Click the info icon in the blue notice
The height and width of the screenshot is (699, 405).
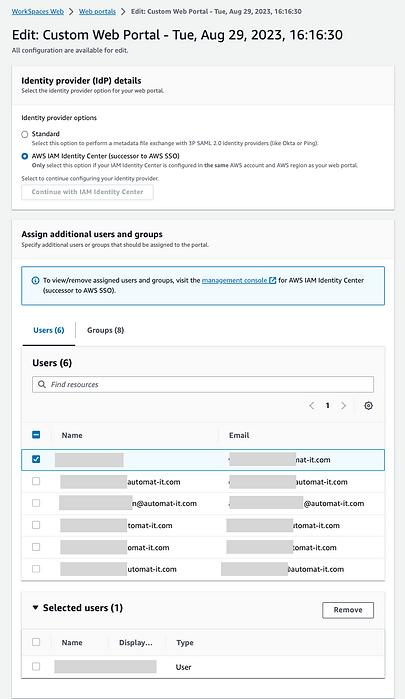tap(35, 280)
